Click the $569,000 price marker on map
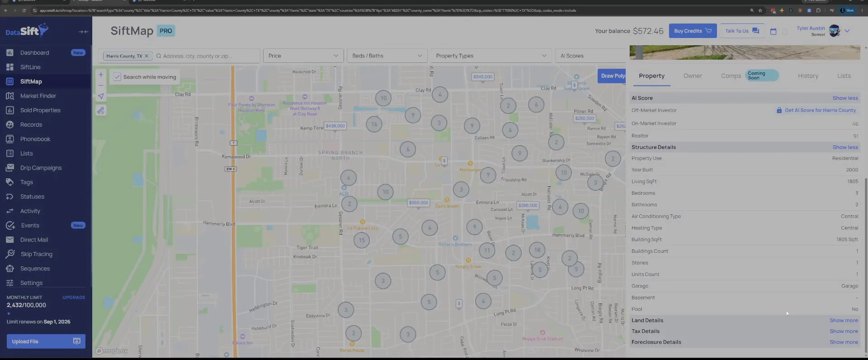Screen dimensions: 868x360 coord(418,203)
